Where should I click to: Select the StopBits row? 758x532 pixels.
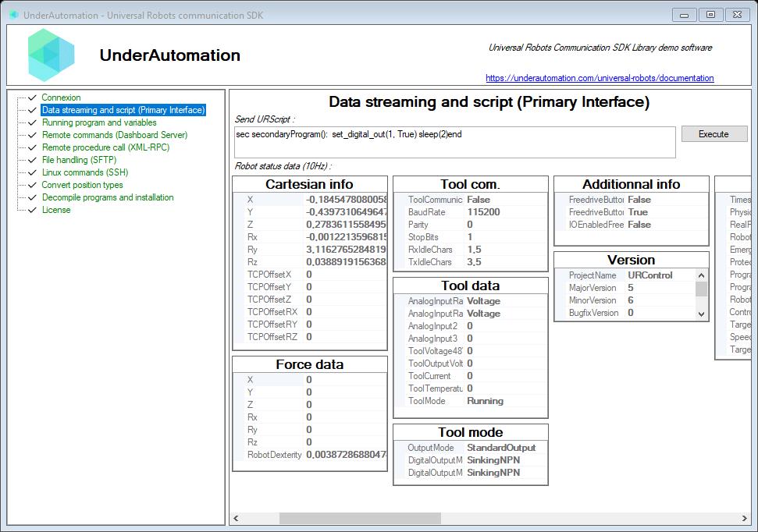(471, 237)
